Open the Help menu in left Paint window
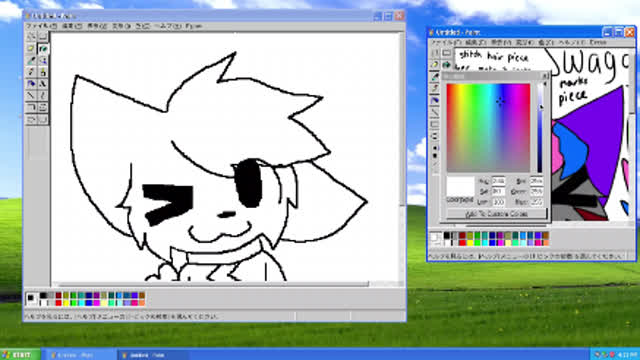640x360 pixels. 168,26
